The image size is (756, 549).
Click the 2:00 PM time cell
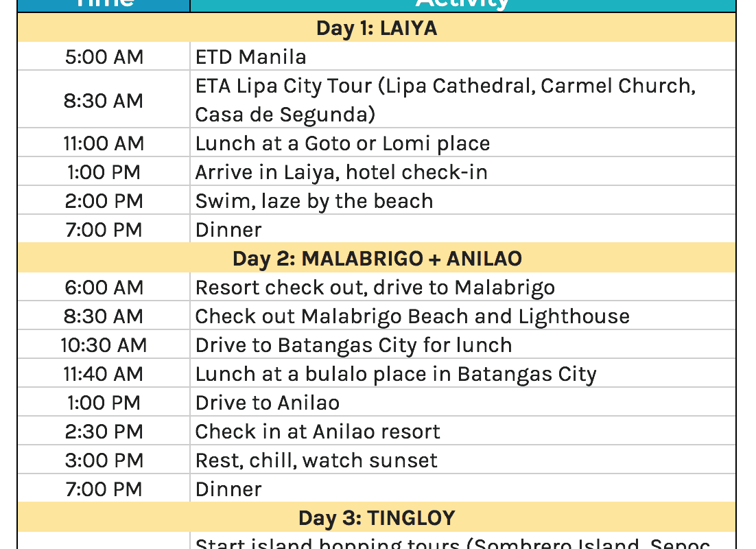(104, 201)
